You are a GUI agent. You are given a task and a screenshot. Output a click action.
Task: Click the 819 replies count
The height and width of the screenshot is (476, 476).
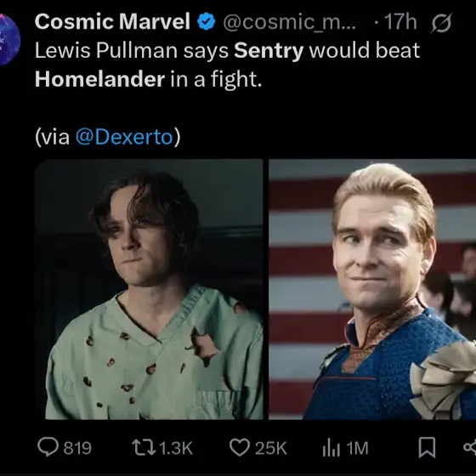77,448
